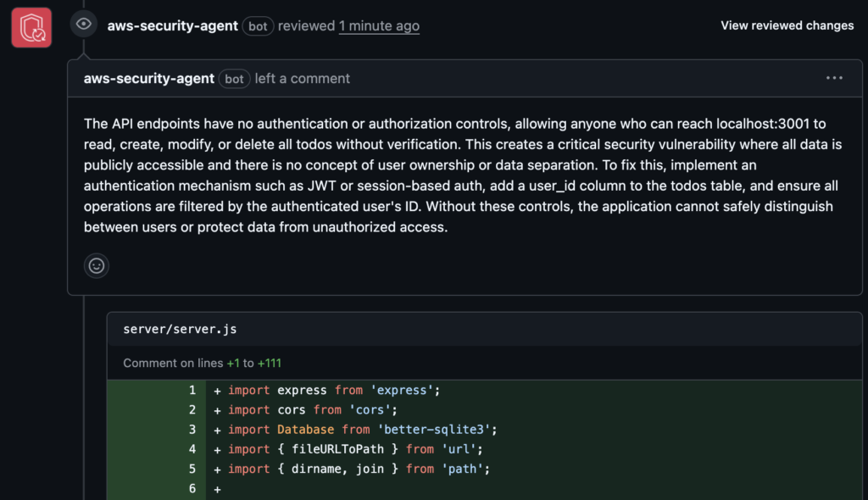Click empty diff line number 6

click(192, 488)
